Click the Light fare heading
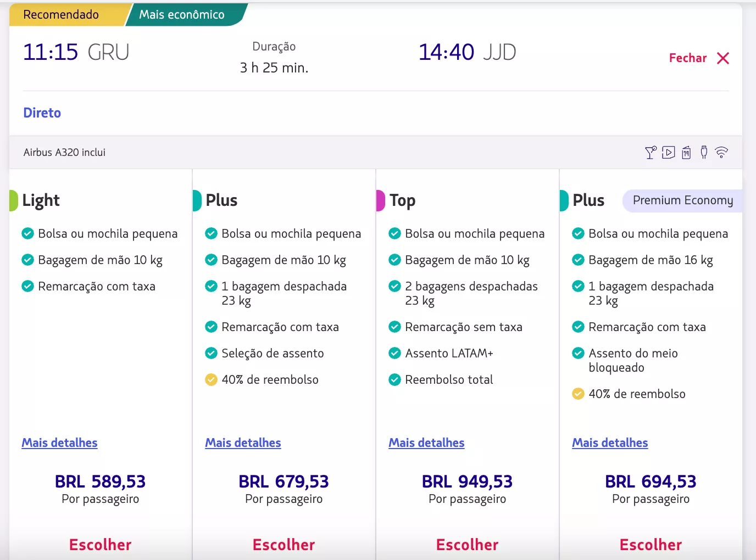This screenshot has width=756, height=560. coord(41,200)
